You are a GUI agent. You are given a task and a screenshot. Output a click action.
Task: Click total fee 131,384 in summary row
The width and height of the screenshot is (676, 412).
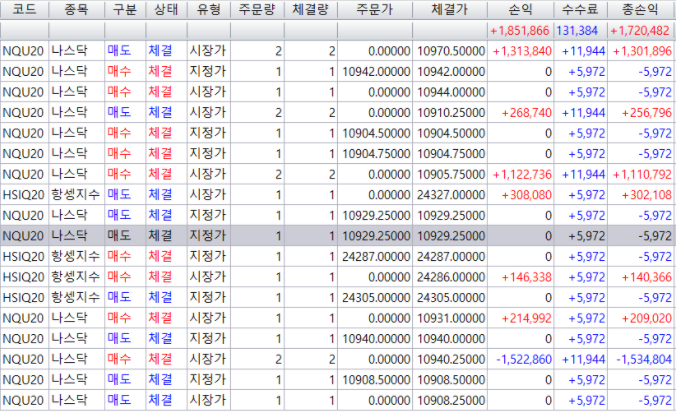pos(577,31)
